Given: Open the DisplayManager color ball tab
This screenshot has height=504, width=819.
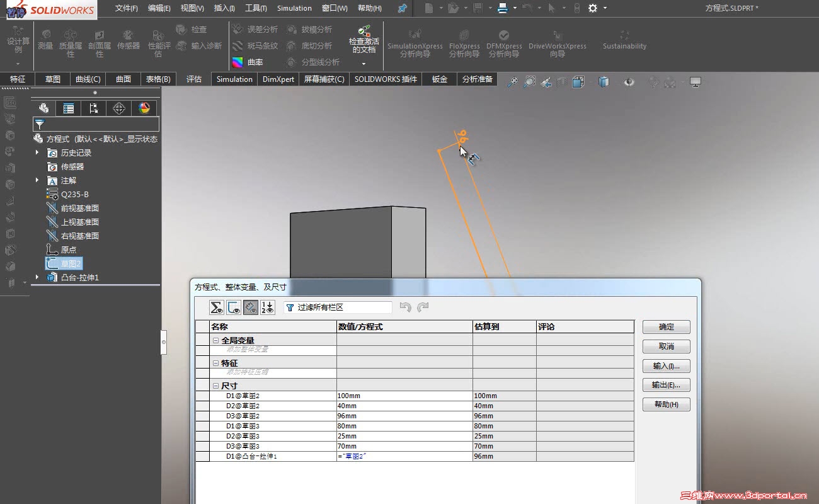Looking at the screenshot, I should click(144, 108).
